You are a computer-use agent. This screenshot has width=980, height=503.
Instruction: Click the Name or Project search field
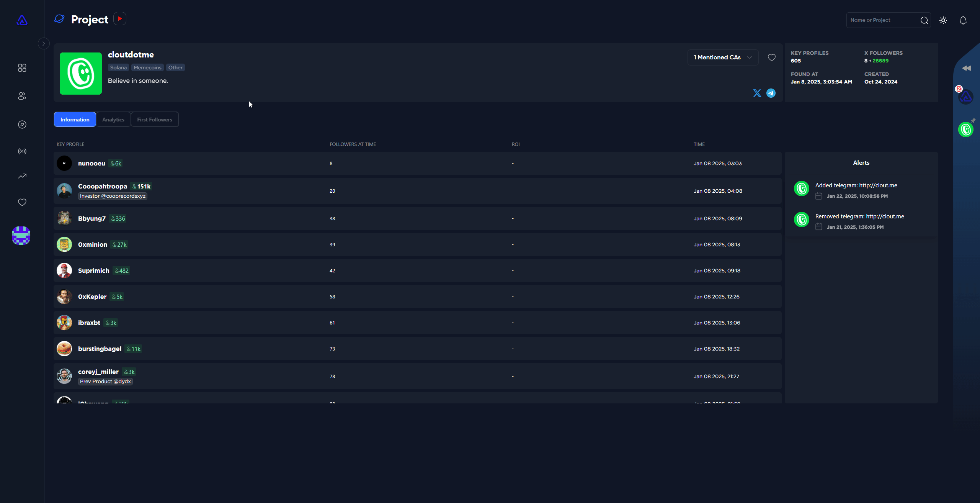pos(883,20)
